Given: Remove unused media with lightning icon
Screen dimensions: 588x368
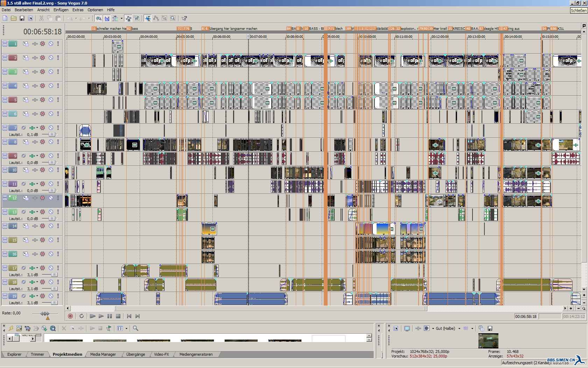Looking at the screenshot, I should pos(11,328).
